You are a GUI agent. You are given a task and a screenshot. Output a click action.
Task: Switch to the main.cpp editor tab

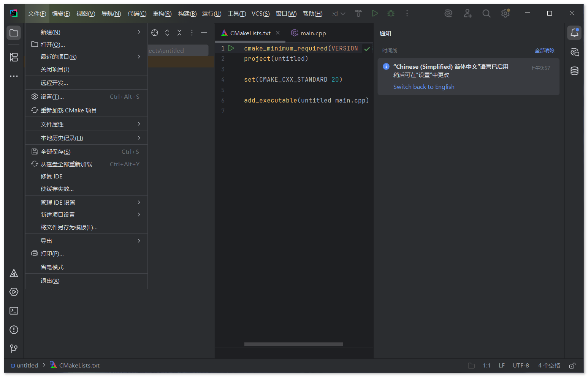(309, 33)
